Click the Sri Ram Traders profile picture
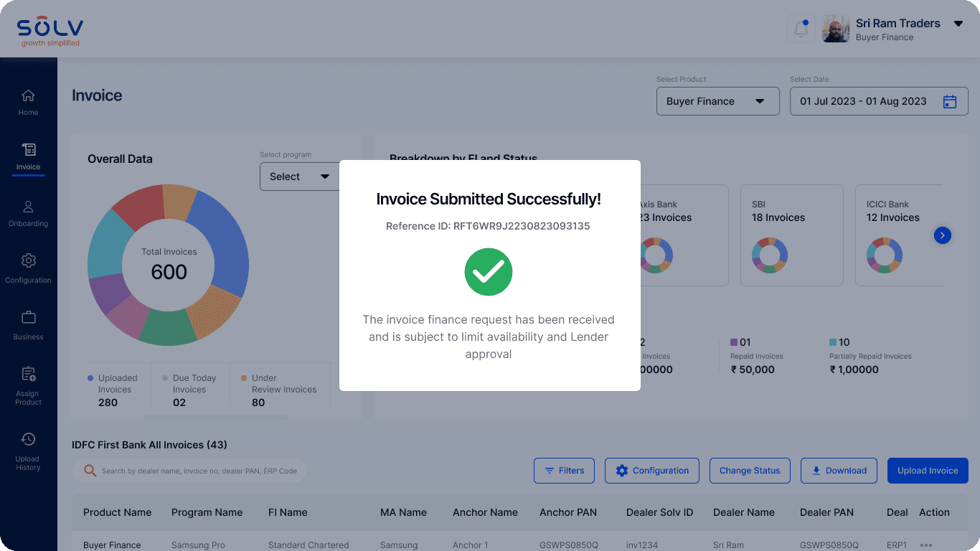Viewport: 980px width, 551px height. 835,29
